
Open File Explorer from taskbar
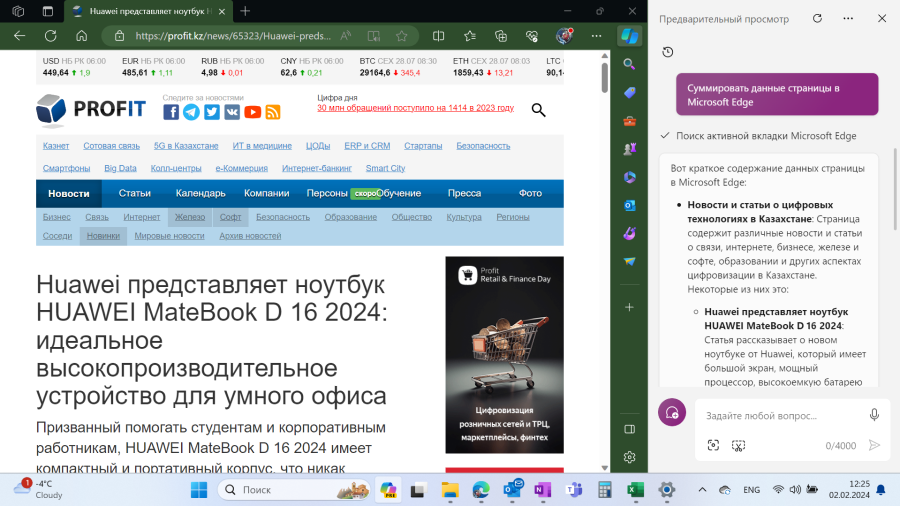click(x=450, y=489)
